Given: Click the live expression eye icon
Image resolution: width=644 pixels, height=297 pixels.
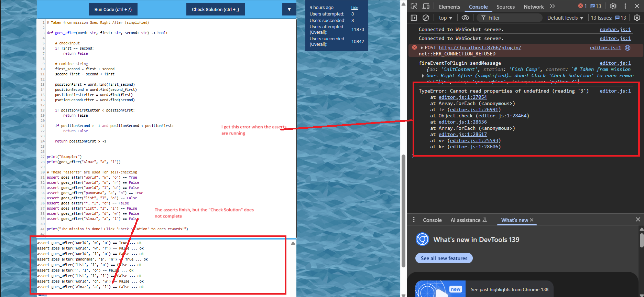Looking at the screenshot, I should [x=465, y=18].
